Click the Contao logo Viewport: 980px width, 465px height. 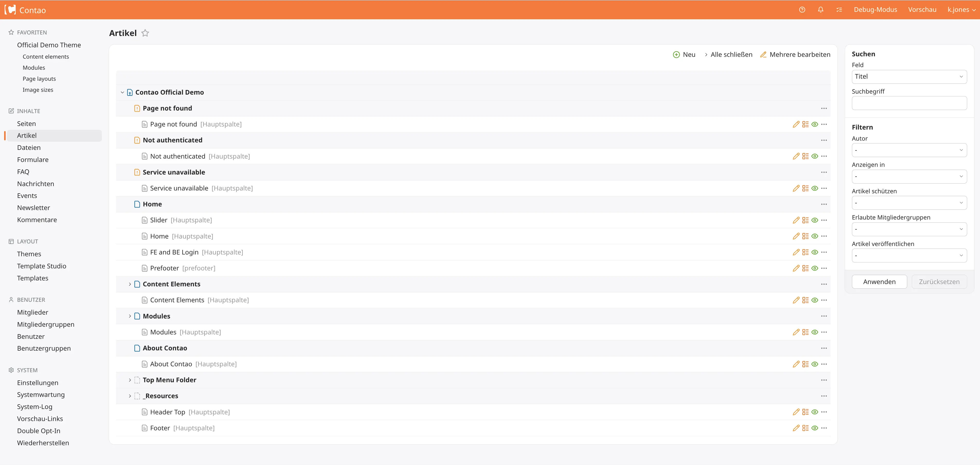25,10
